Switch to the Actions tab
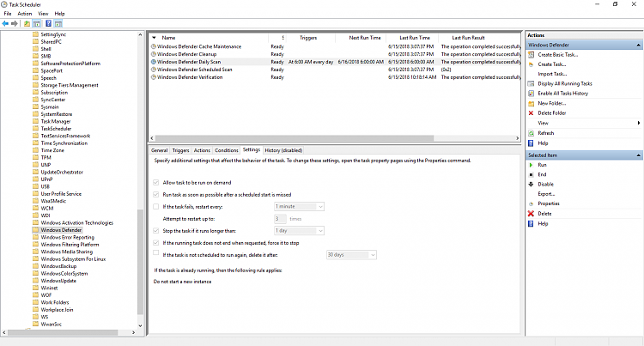This screenshot has width=644, height=346. 202,150
